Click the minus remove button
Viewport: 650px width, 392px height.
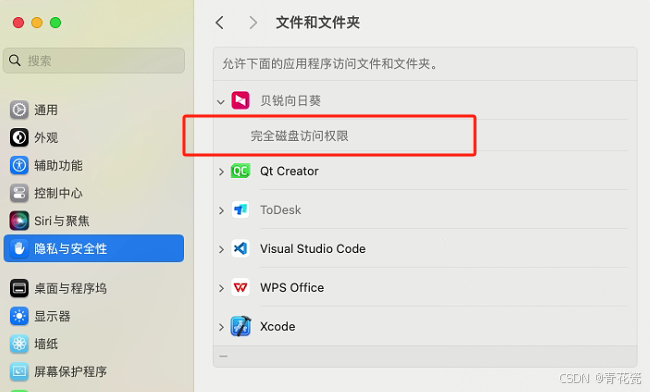[223, 356]
